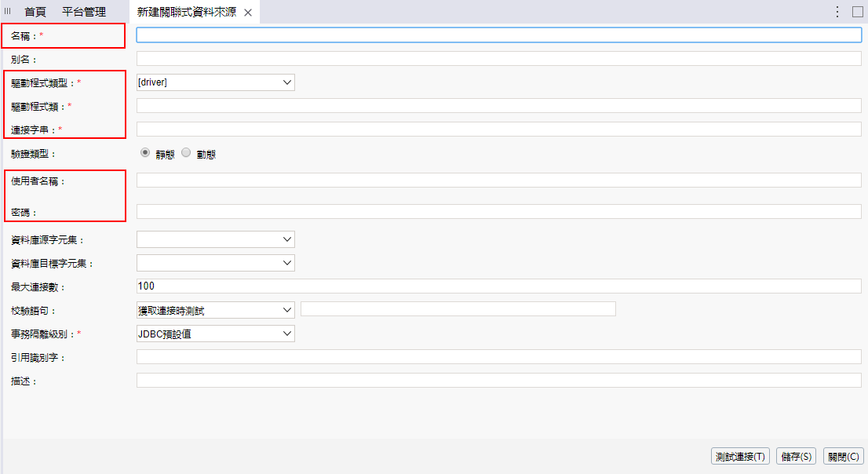Click into the 連接字串 input field
Screen dimensions: 868x474
click(x=498, y=129)
